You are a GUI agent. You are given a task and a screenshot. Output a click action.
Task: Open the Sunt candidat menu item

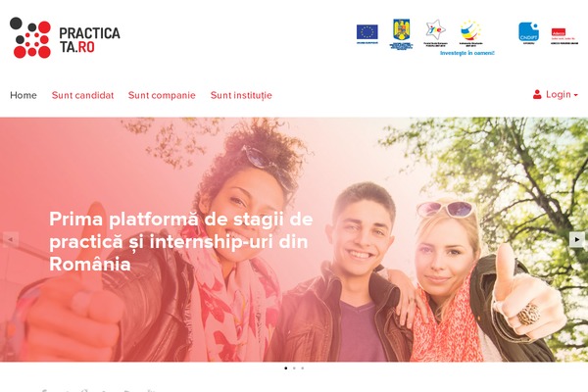[82, 95]
